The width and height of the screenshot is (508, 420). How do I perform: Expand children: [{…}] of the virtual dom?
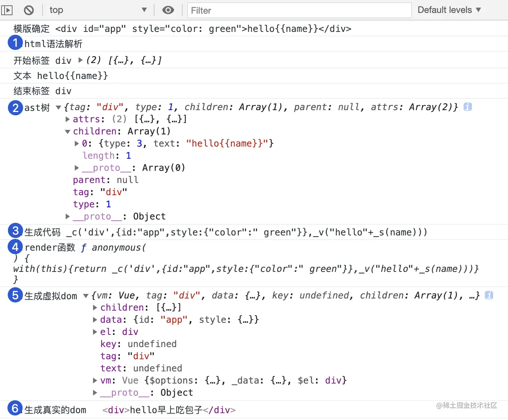(95, 308)
